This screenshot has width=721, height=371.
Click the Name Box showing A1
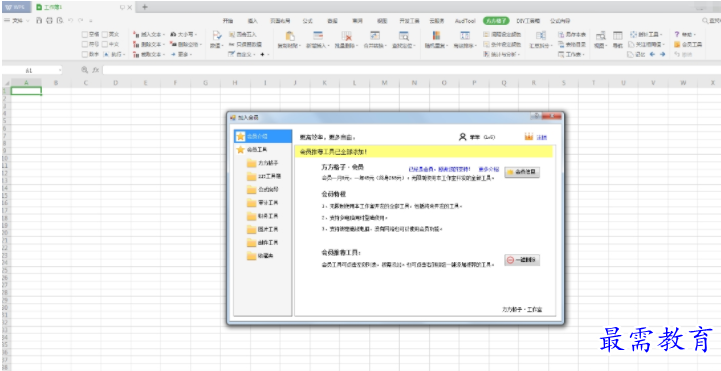32,70
